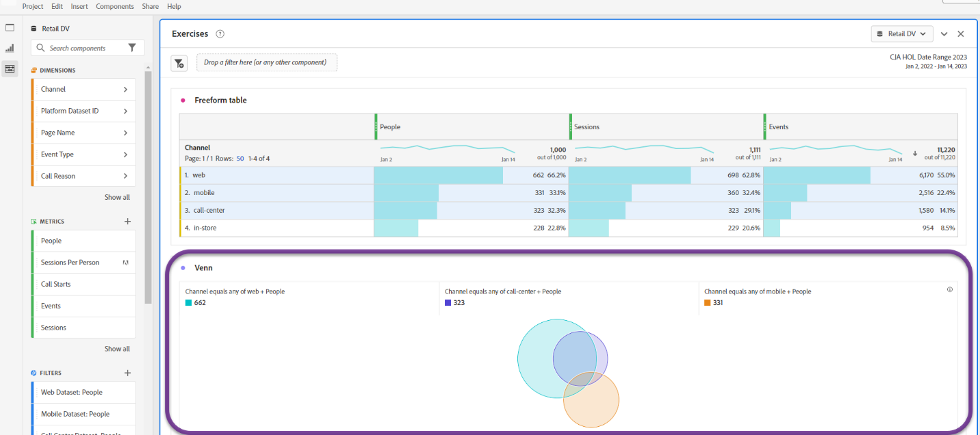This screenshot has width=980, height=435.
Task: Click the Freeform table pink dot
Action: (183, 101)
